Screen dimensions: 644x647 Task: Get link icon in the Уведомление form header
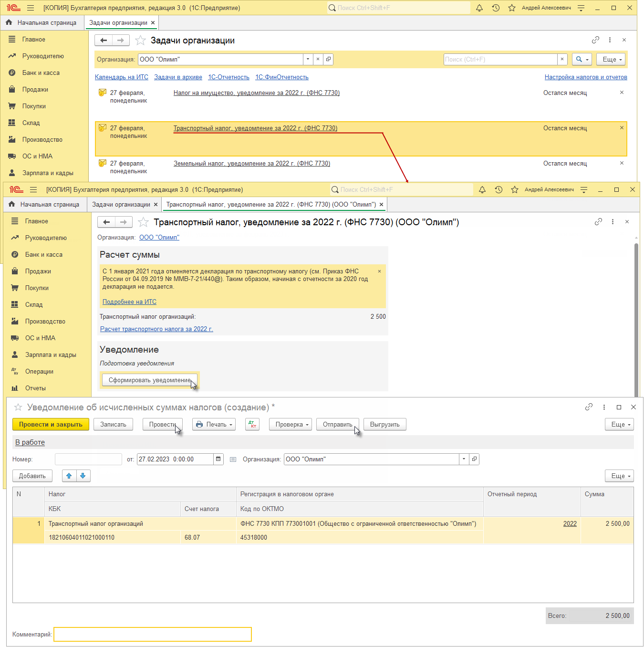[589, 407]
